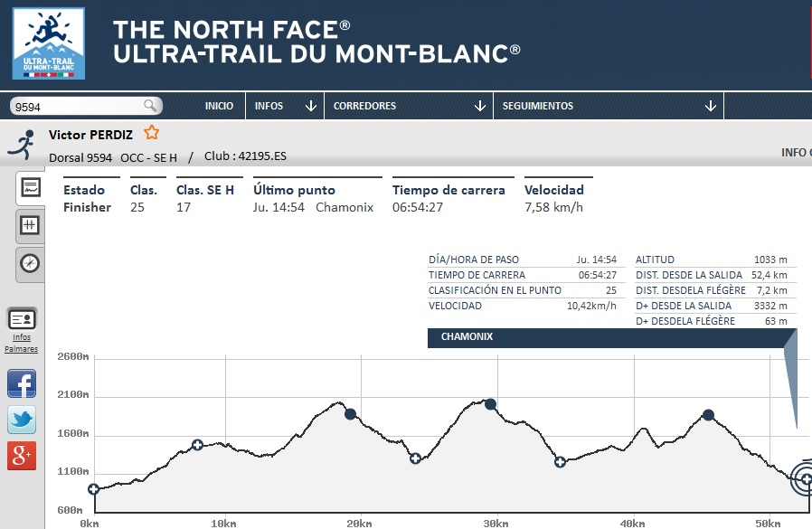The width and height of the screenshot is (812, 529).
Task: Toggle favorite star for Victor PERDIZ
Action: coord(152,134)
